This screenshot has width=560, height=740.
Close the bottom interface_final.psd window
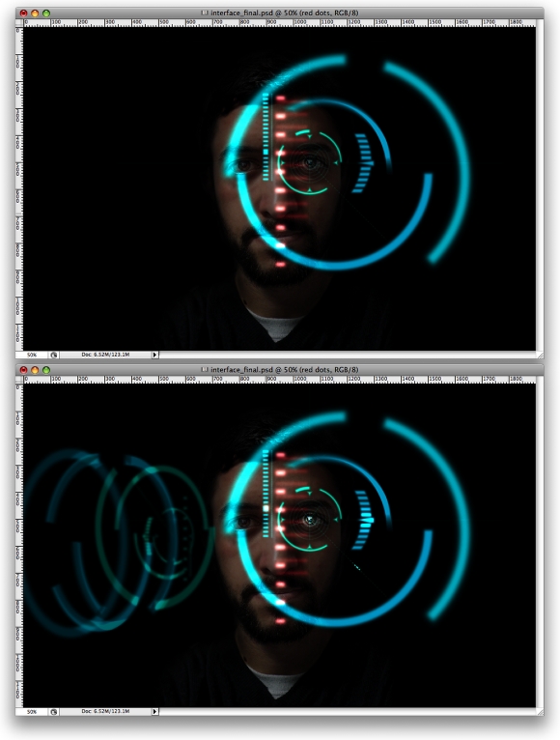23,370
